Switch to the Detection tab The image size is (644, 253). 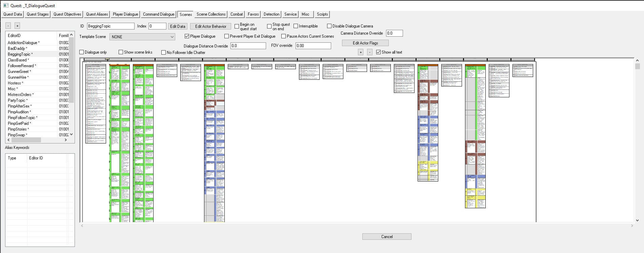click(271, 14)
